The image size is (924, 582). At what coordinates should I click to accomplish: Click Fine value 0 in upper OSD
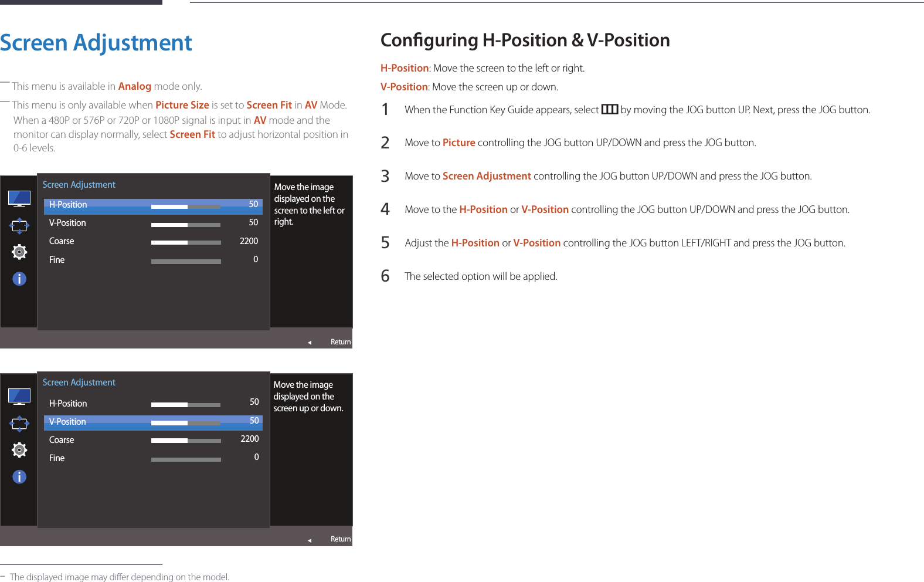[256, 259]
